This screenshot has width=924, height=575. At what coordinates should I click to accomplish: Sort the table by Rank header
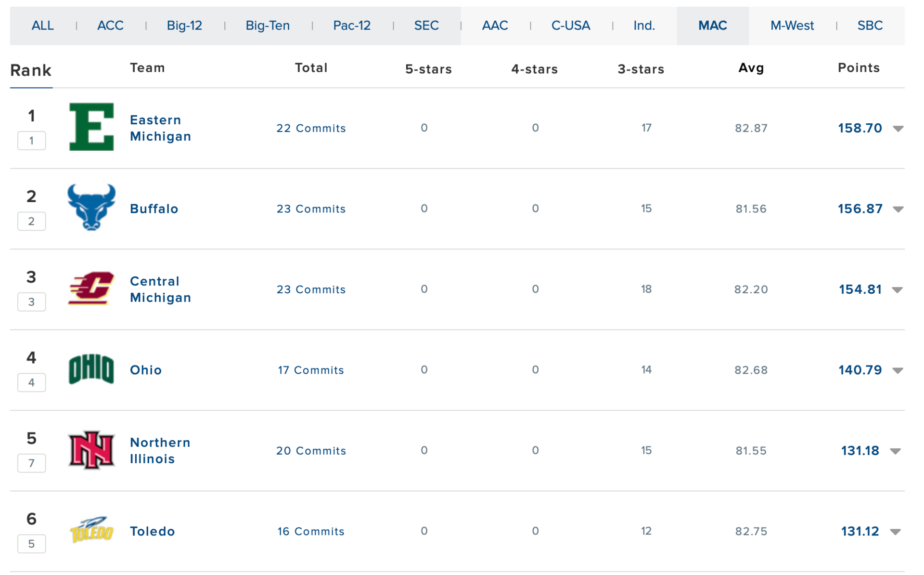coord(31,71)
